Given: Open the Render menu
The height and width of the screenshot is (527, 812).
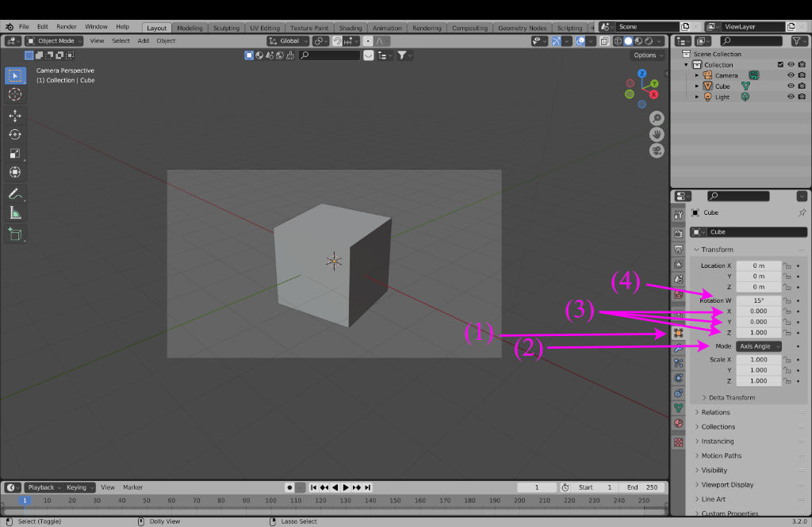Looking at the screenshot, I should pyautogui.click(x=67, y=27).
